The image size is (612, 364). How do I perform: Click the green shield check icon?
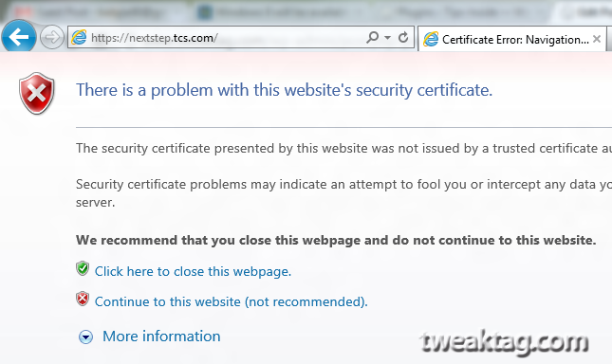click(x=83, y=268)
